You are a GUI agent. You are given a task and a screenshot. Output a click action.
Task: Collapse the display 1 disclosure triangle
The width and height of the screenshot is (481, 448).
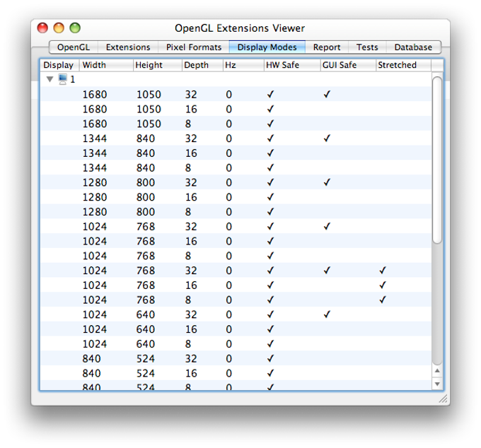50,79
